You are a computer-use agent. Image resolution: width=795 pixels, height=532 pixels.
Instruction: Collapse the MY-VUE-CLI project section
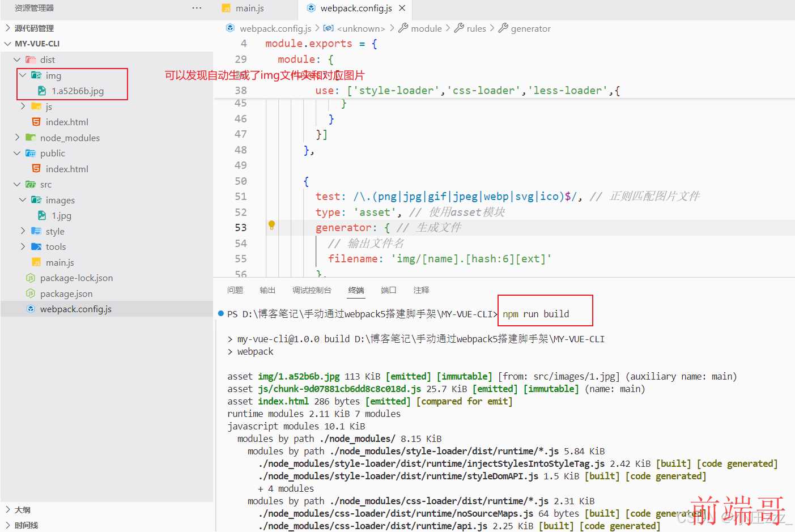click(8, 44)
